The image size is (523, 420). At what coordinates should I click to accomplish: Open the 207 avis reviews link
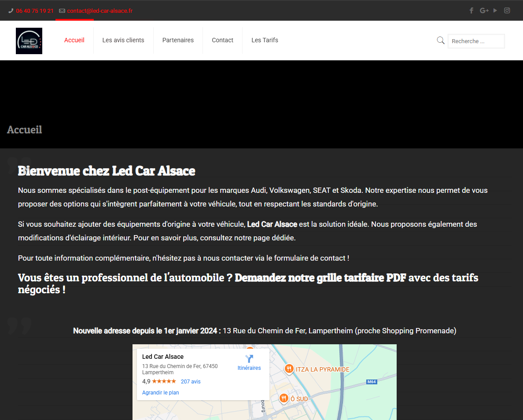pyautogui.click(x=191, y=382)
